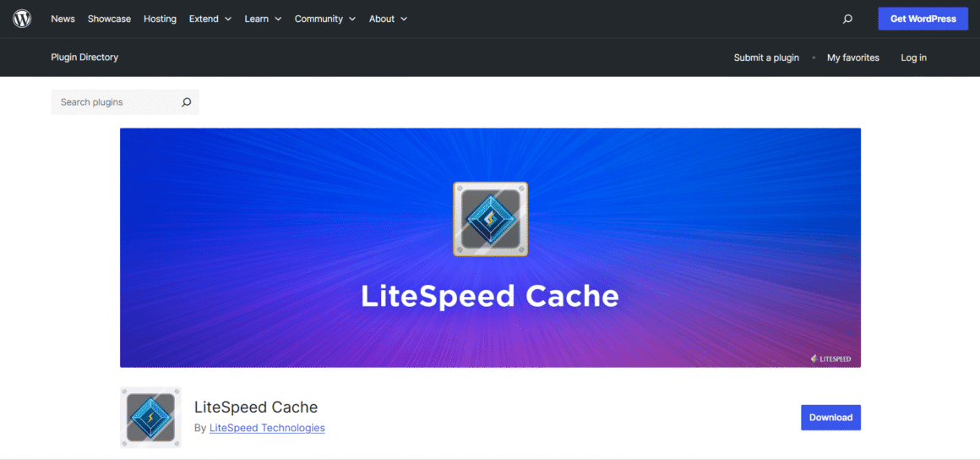Expand the About dropdown menu
The width and height of the screenshot is (980, 460).
[388, 19]
